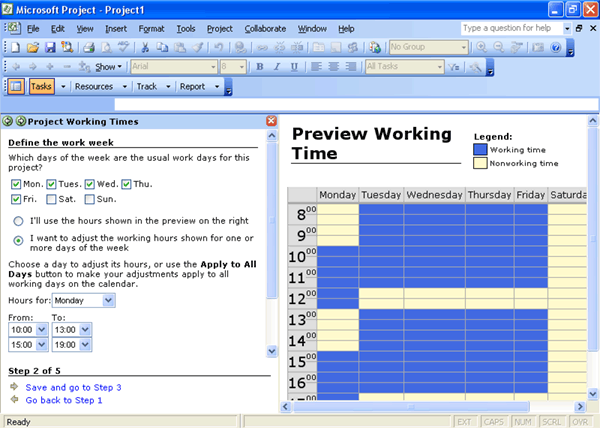Open the Hours for Monday dropdown
This screenshot has width=600, height=428.
pos(108,300)
